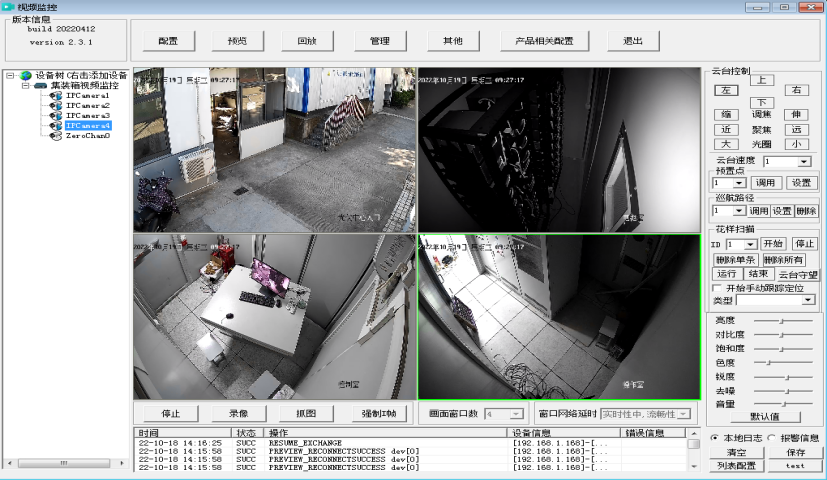827x480 pixels.
Task: Click the 亮度 brightness slider
Action: pos(782,320)
